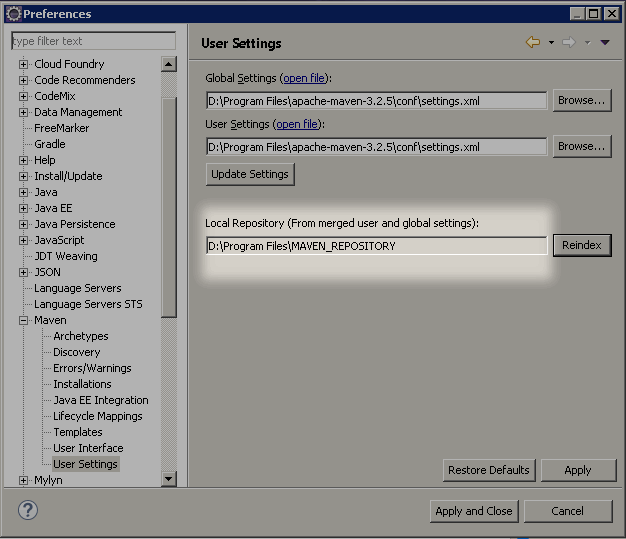Click the tree scrollbar down arrow
Screen dimensions: 626x539
click(168, 479)
